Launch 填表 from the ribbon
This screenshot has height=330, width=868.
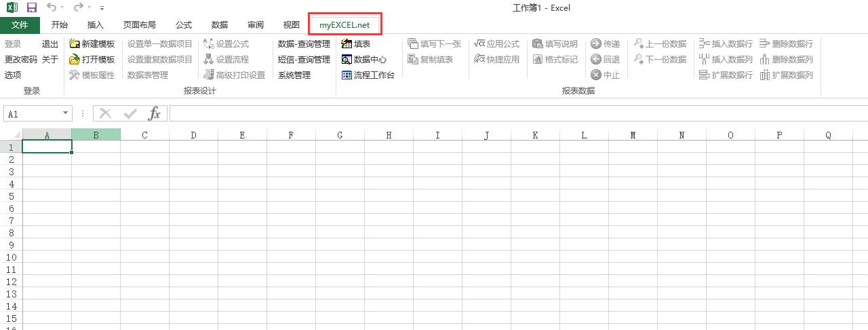pyautogui.click(x=356, y=44)
